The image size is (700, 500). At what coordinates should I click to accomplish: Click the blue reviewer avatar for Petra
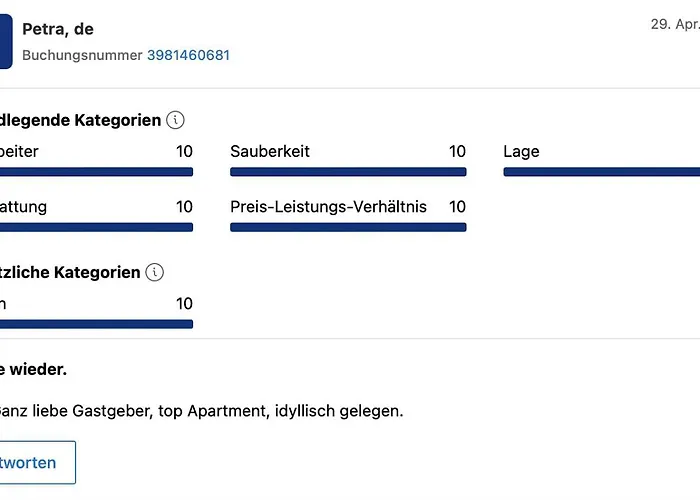[5, 42]
